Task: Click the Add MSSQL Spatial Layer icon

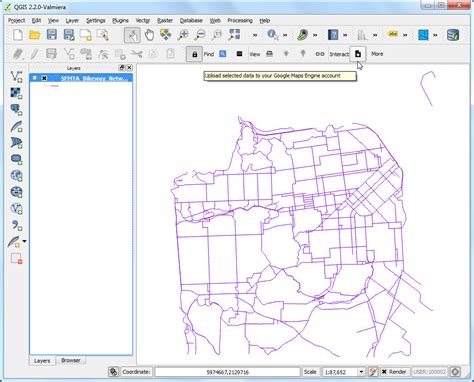Action: (x=16, y=143)
